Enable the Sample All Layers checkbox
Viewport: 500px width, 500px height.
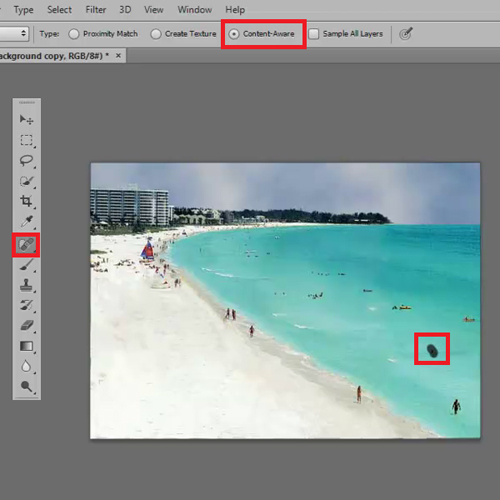[x=314, y=34]
